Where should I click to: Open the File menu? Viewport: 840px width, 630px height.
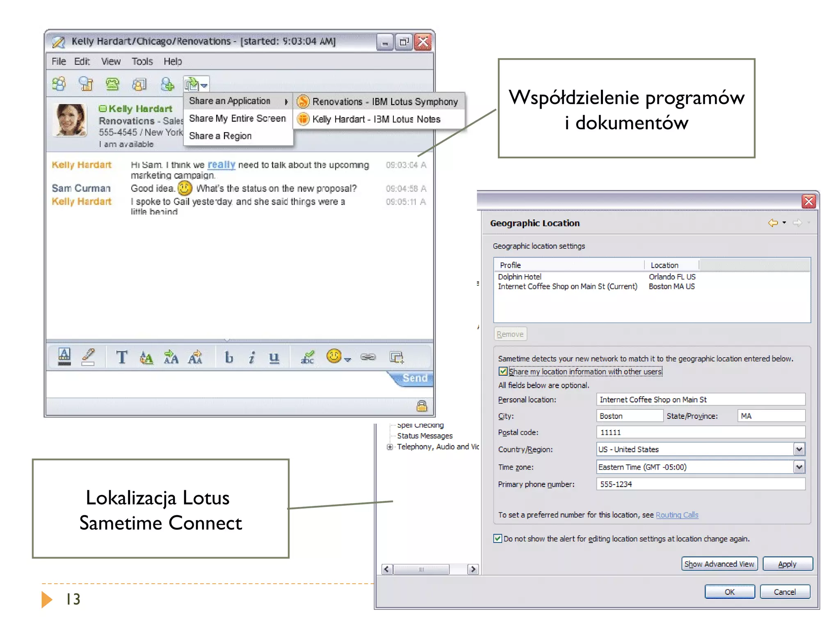coord(59,62)
